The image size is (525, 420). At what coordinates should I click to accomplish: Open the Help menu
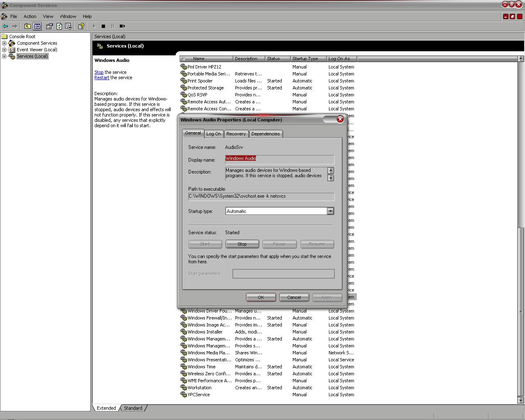(87, 16)
